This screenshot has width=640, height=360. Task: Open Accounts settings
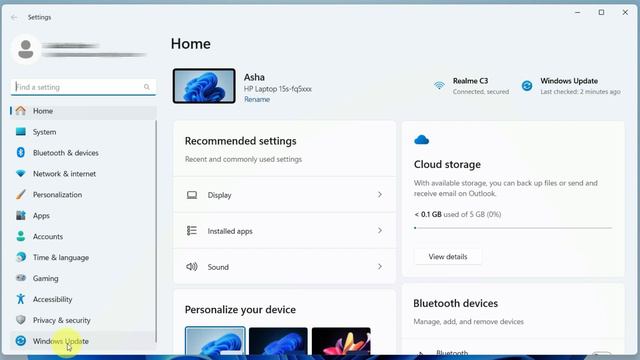point(83,236)
